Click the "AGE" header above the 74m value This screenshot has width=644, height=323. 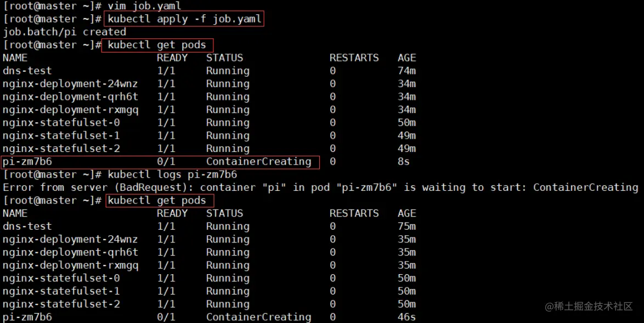click(x=406, y=58)
